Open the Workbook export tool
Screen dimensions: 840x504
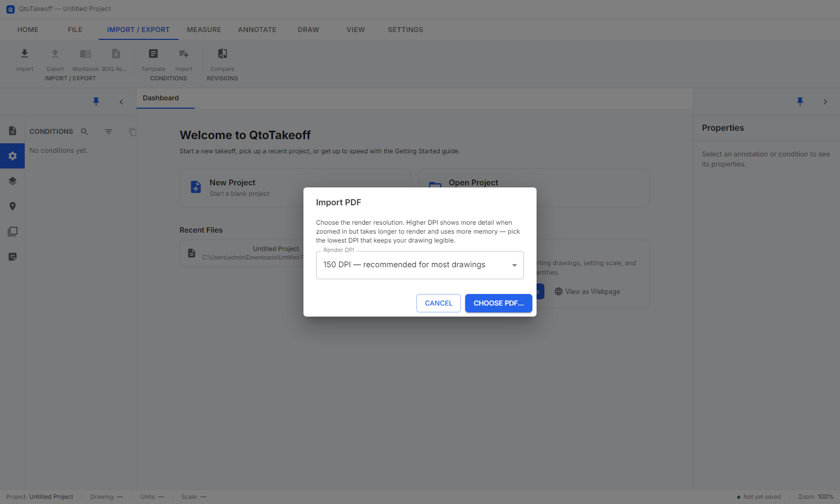point(86,54)
